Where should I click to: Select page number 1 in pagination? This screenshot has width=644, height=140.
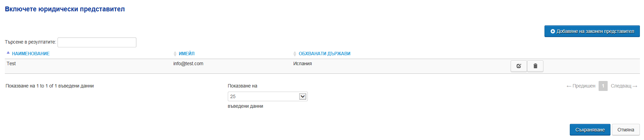click(603, 86)
